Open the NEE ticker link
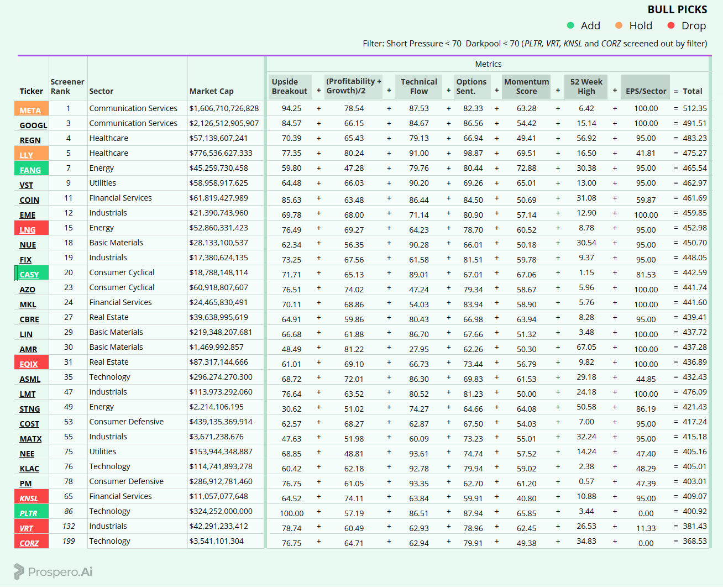The height and width of the screenshot is (588, 723). (27, 454)
